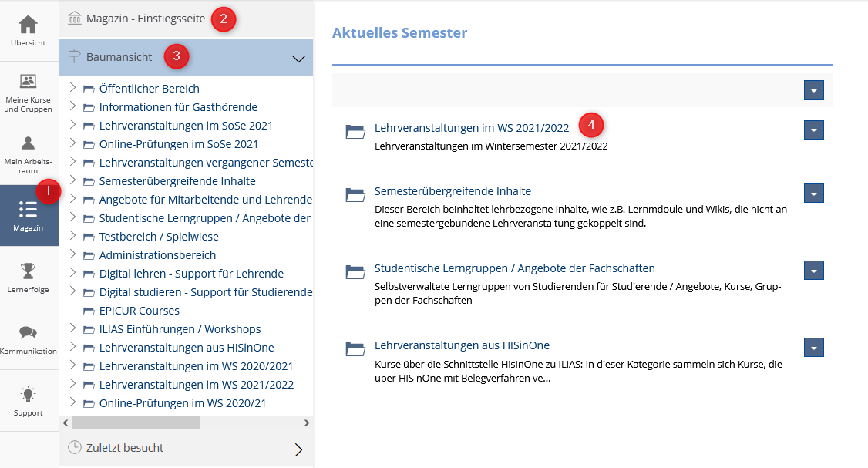Open the Kommunikation chat icon
Image resolution: width=868 pixels, height=468 pixels.
click(x=29, y=333)
